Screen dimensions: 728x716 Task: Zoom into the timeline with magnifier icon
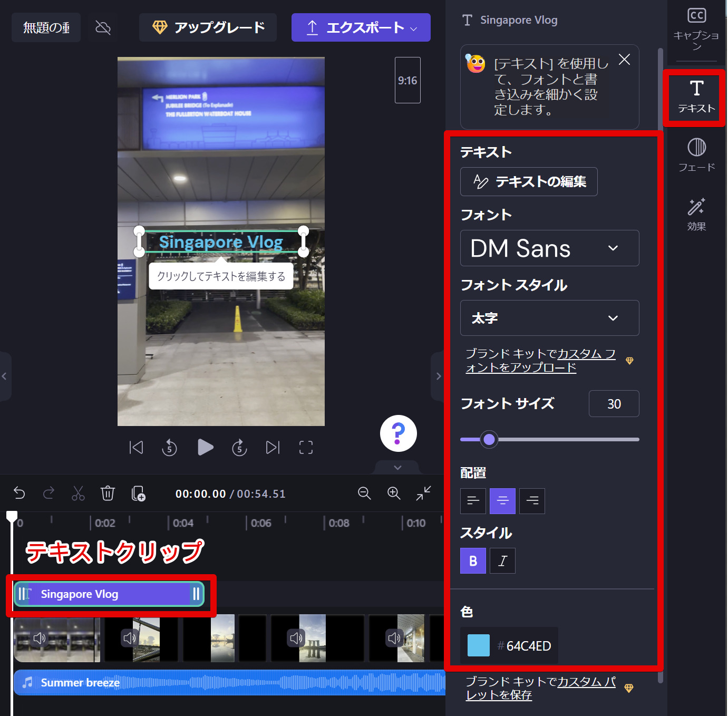pyautogui.click(x=394, y=494)
